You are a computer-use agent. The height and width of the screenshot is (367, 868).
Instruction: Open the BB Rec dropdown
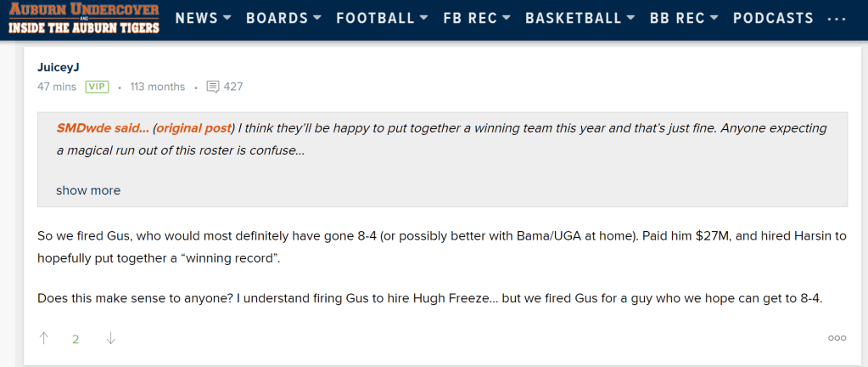pos(684,19)
